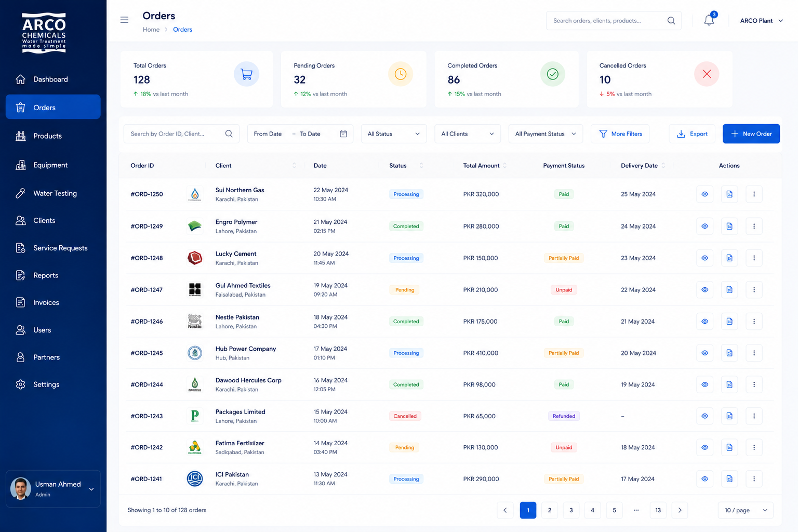The height and width of the screenshot is (532, 798).
Task: Change the 10 / page size dropdown
Action: pyautogui.click(x=746, y=510)
